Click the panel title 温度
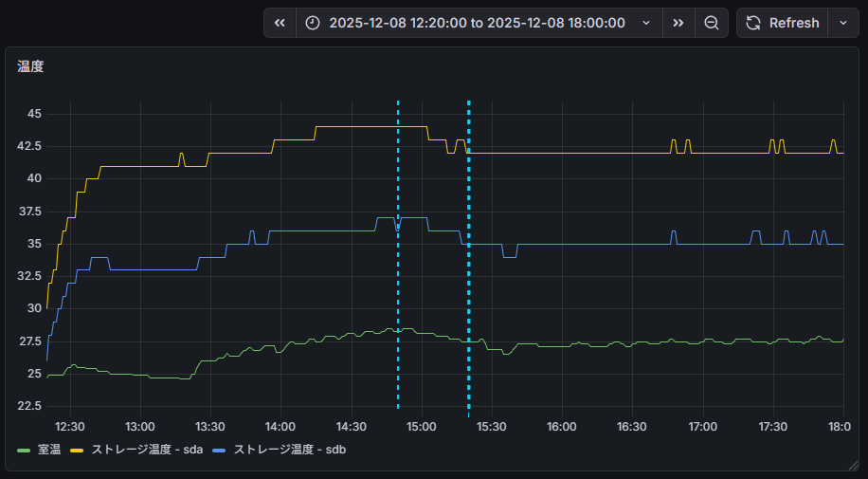 point(30,66)
